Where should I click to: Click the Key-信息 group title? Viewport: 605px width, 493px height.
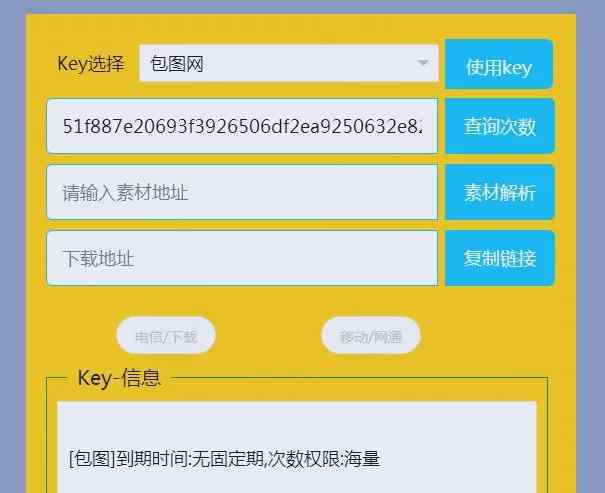coord(119,378)
